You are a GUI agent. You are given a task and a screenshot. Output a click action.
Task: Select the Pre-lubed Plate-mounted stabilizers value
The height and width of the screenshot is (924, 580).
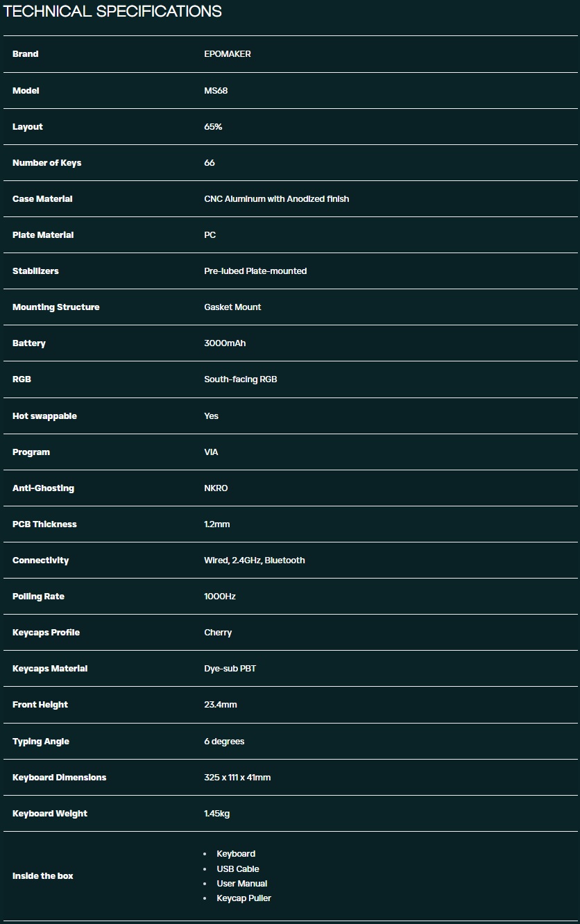(x=255, y=271)
